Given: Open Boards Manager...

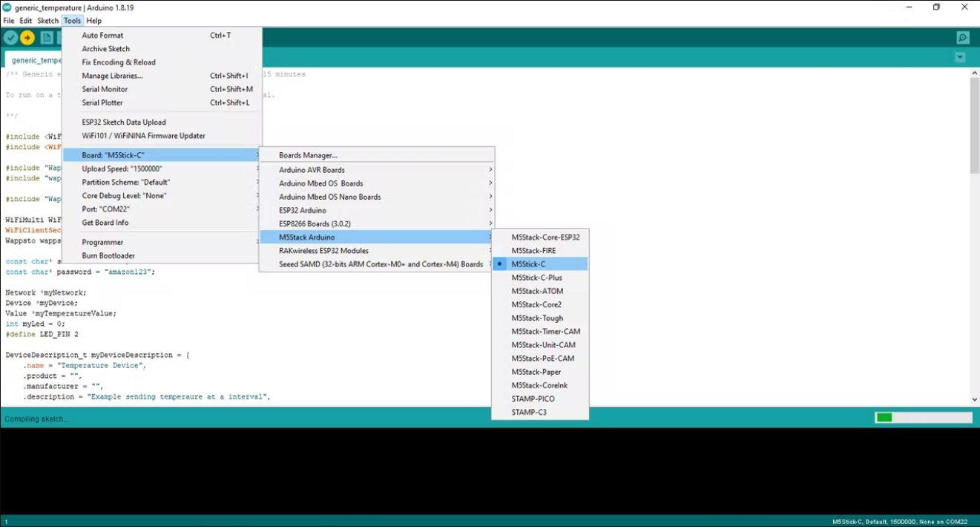Looking at the screenshot, I should [x=376, y=156].
